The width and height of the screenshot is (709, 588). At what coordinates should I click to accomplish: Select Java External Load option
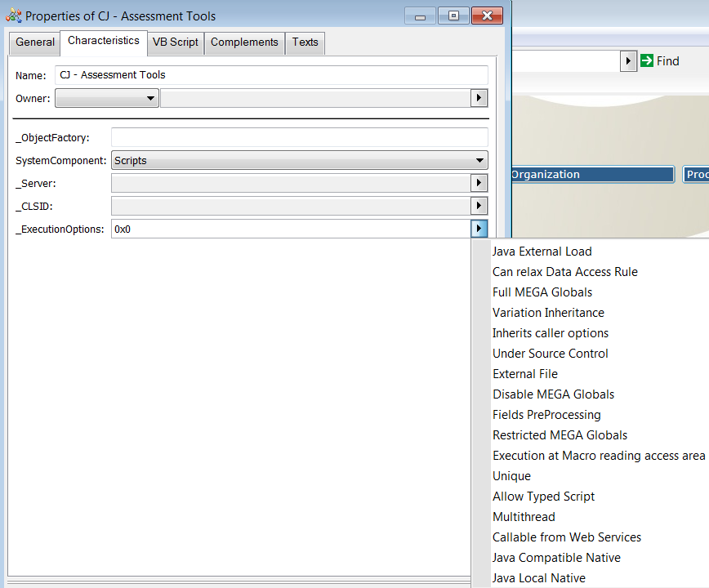(x=542, y=252)
